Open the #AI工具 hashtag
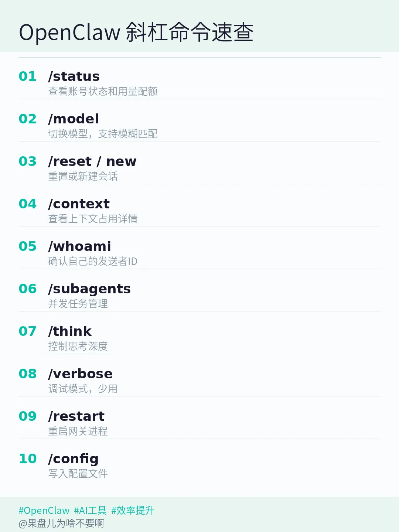Viewport: 399px width, 532px height. (x=90, y=511)
